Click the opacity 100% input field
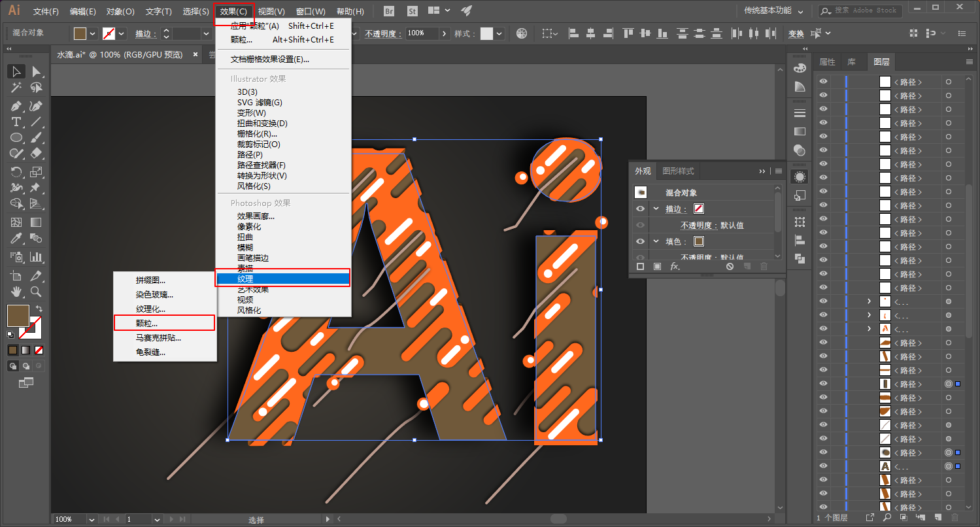The width and height of the screenshot is (980, 527). point(422,33)
